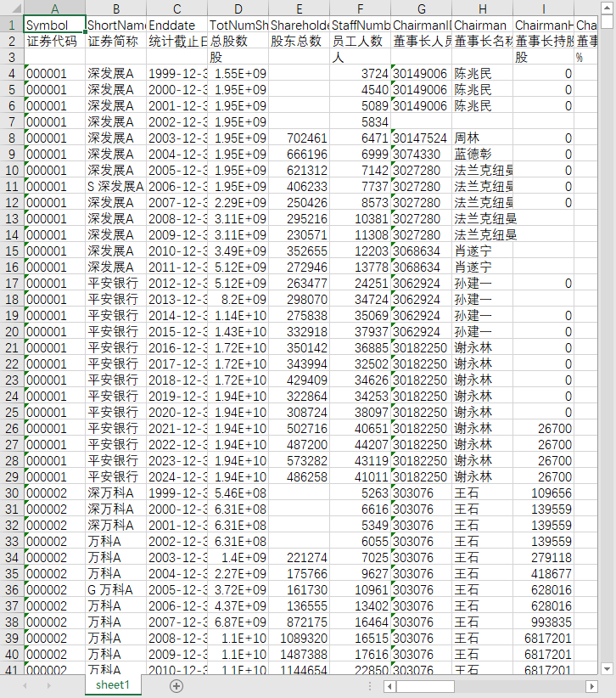
Task: Select column G header
Action: 421,8
